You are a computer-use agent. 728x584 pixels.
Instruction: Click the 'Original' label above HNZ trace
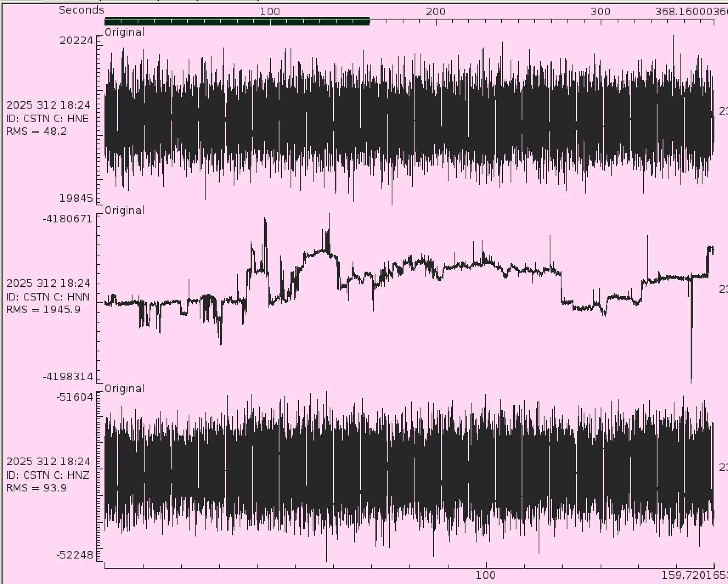click(x=124, y=389)
